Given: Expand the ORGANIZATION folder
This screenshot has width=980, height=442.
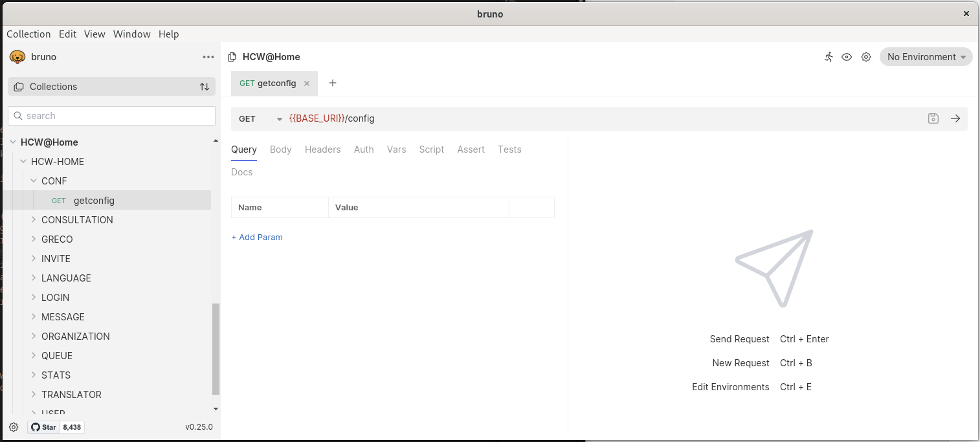Looking at the screenshot, I should (34, 337).
